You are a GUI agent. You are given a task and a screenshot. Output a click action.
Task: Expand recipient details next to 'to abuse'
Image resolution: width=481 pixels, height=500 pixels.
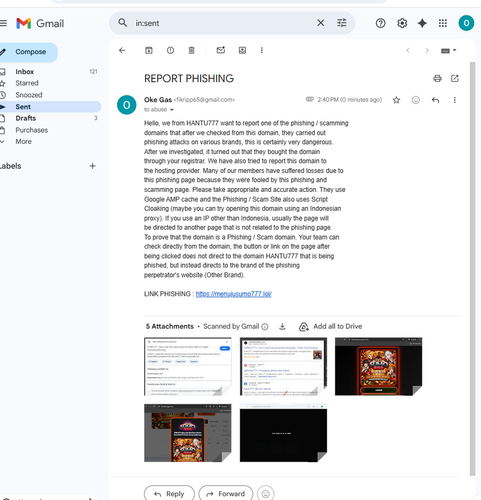click(x=172, y=110)
